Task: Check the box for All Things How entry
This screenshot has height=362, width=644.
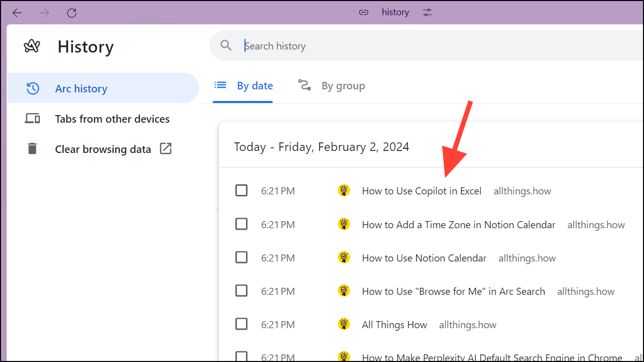Action: coord(241,324)
